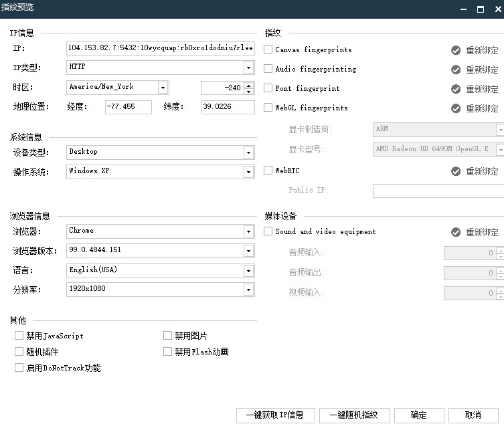Image resolution: width=504 pixels, height=424 pixels.
Task: Expand the 语言 English(USA) dropdown
Action: click(x=248, y=271)
